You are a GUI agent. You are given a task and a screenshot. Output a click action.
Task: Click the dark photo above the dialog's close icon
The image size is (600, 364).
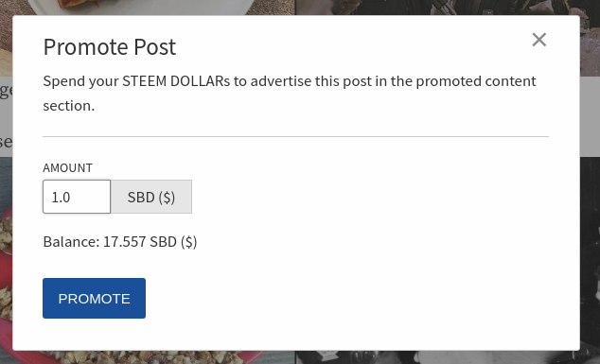tap(448, 8)
